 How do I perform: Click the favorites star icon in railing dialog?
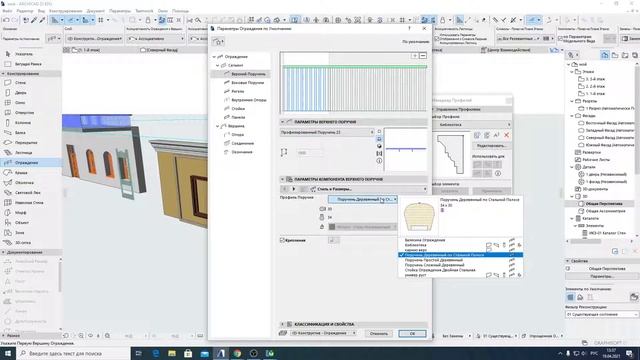218,42
